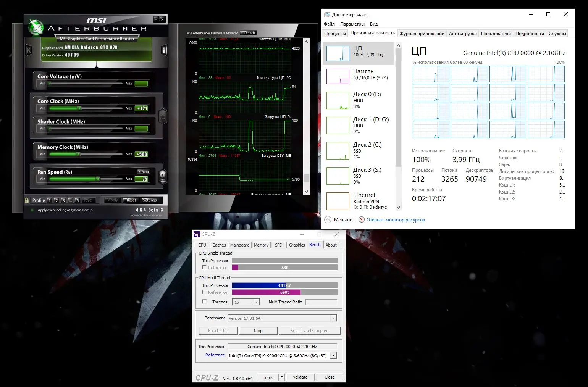This screenshot has width=588, height=387.
Task: Click the User Define fan curve icon
Action: (162, 176)
